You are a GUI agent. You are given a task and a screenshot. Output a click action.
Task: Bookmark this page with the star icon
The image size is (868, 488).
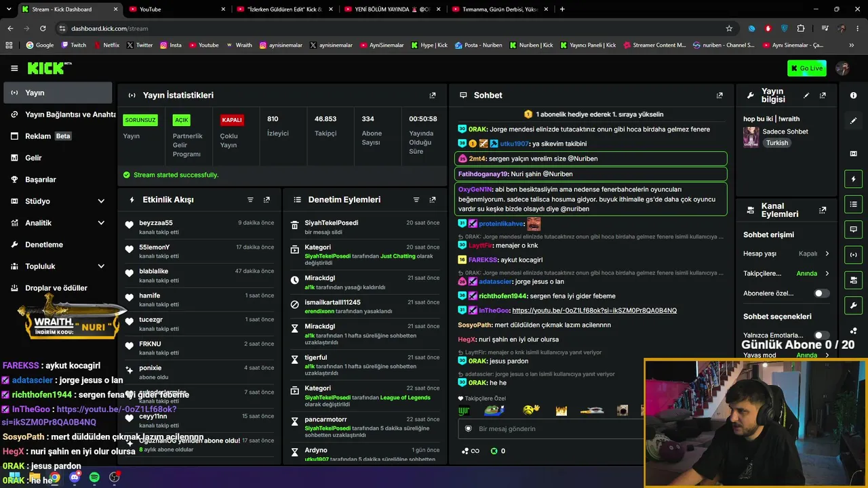pyautogui.click(x=729, y=28)
